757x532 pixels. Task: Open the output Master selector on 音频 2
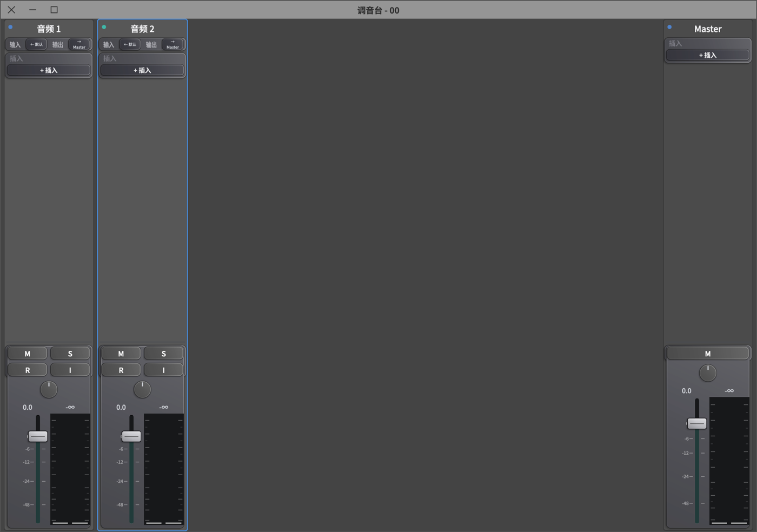(172, 44)
